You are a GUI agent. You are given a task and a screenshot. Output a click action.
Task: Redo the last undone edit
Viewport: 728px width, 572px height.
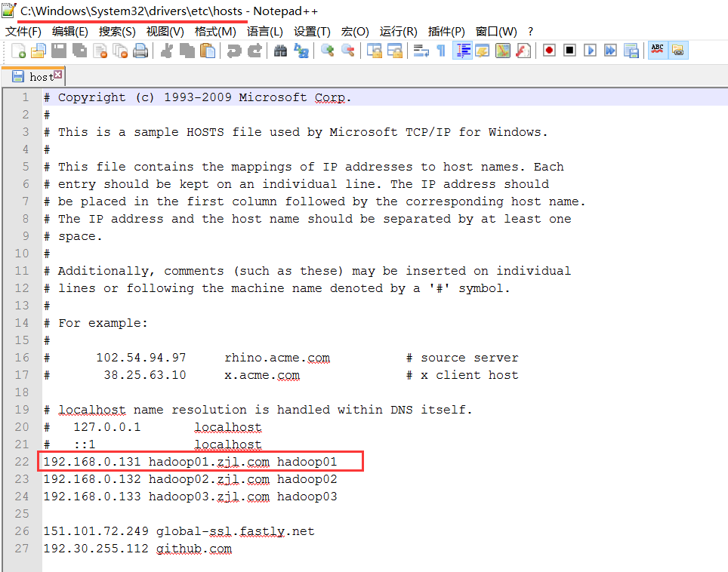pyautogui.click(x=254, y=51)
